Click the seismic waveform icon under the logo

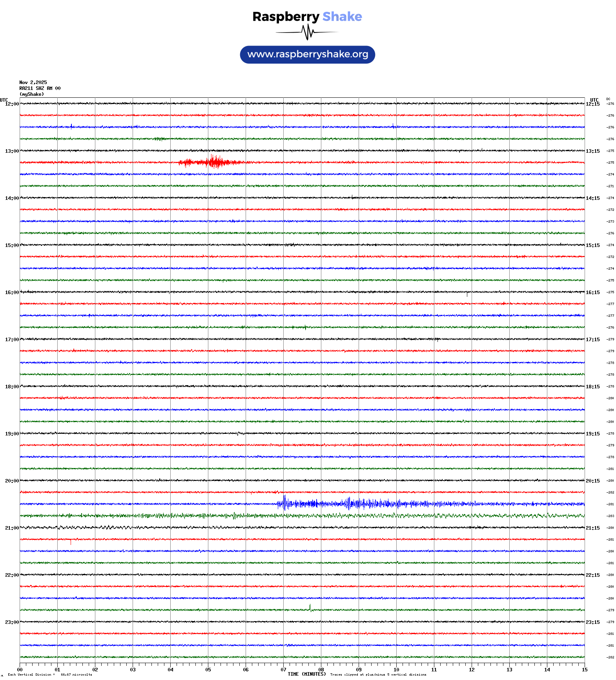[307, 32]
